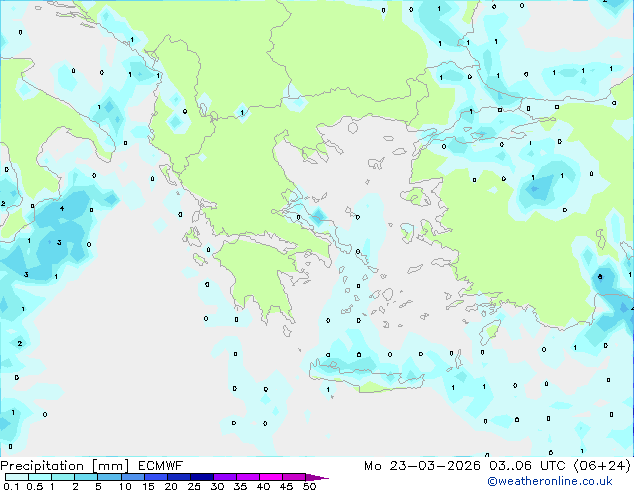Click the dark navy 25–30 mm swatch
The image size is (634, 490).
201,477
